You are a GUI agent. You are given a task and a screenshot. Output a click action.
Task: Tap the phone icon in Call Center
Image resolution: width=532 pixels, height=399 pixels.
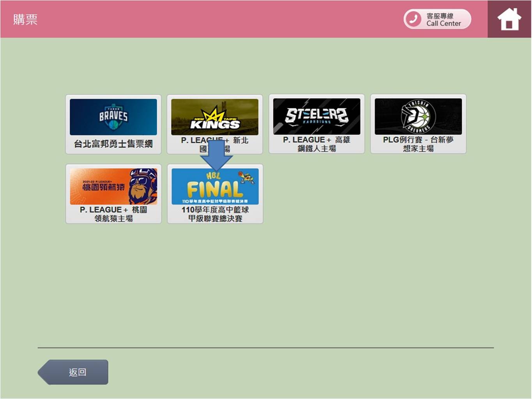[x=413, y=19]
